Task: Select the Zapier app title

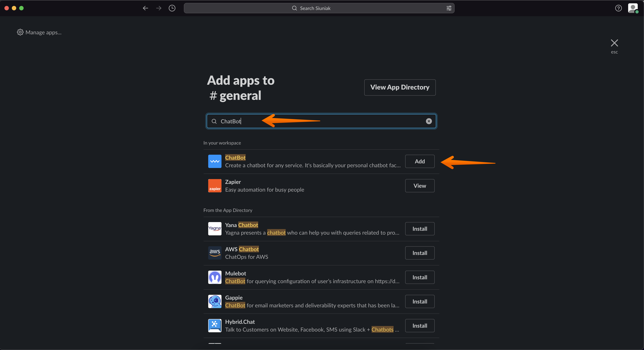Action: click(233, 182)
